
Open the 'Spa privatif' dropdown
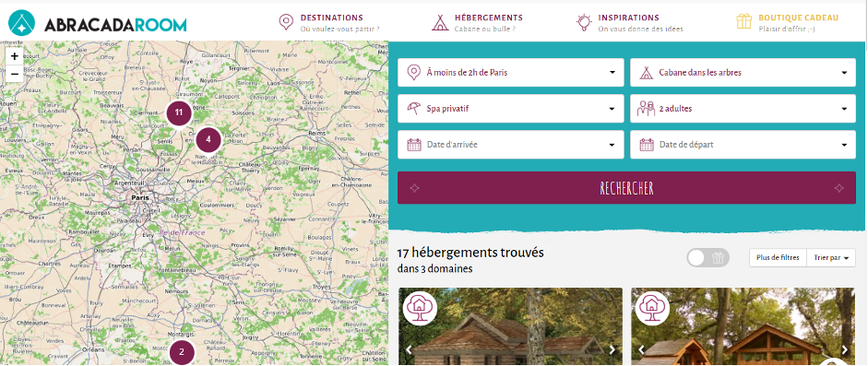pos(510,109)
